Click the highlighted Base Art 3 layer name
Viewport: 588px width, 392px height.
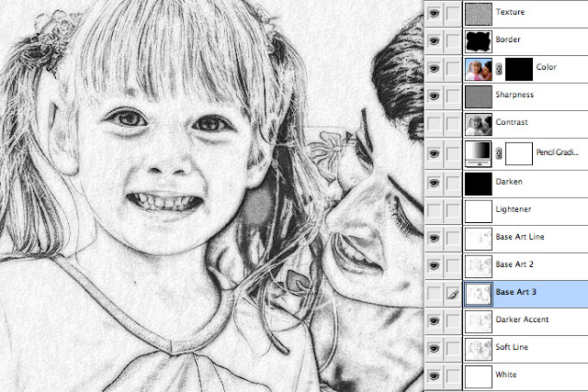[x=515, y=292]
